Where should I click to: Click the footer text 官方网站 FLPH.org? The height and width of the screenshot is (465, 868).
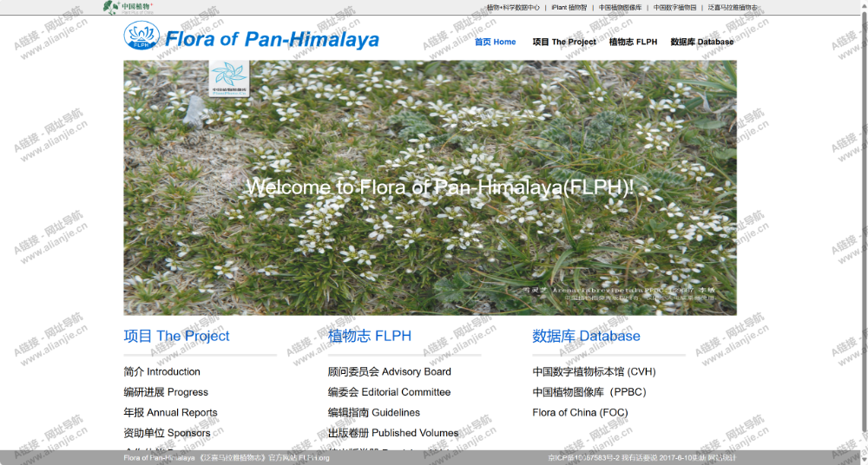[x=299, y=458]
